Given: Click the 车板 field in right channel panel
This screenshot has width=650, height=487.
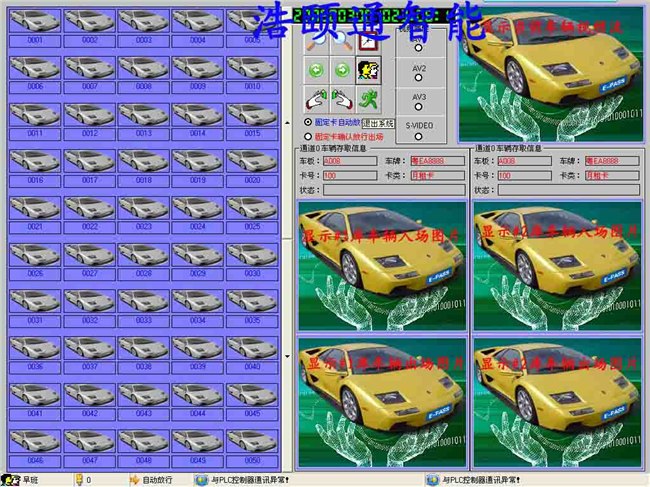Looking at the screenshot, I should pos(524,161).
